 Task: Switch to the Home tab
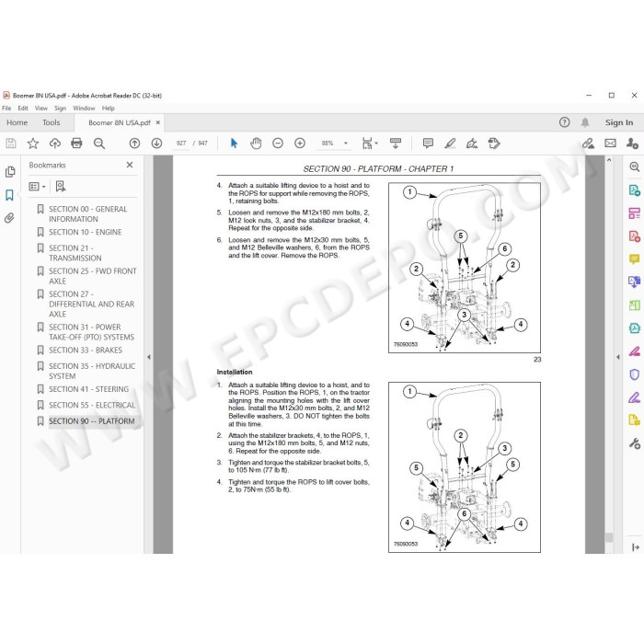coord(17,122)
